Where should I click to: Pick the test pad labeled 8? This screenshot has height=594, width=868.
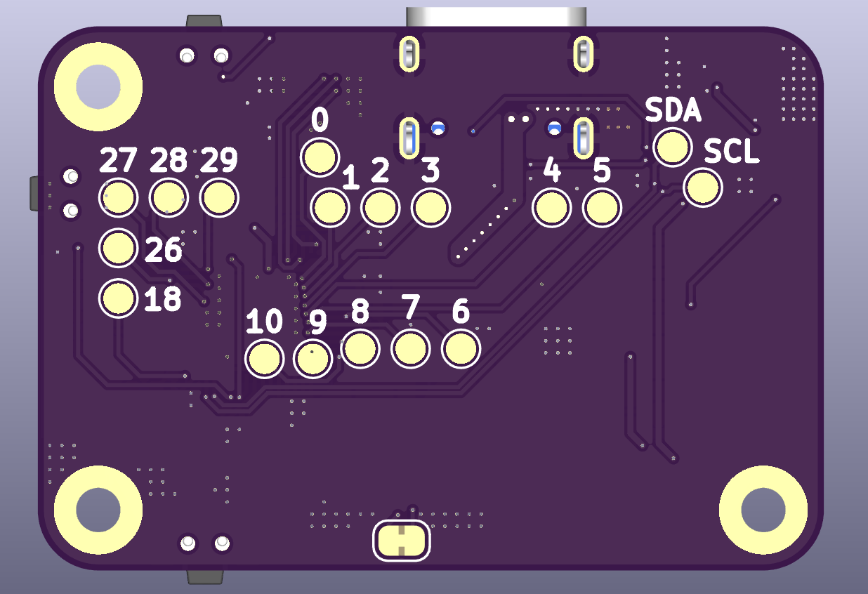tap(360, 349)
